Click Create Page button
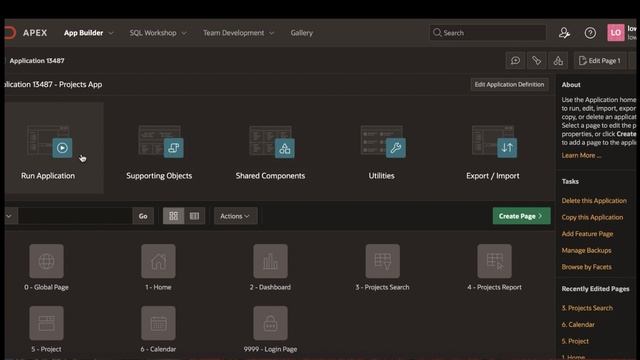The width and height of the screenshot is (640, 360). pyautogui.click(x=521, y=216)
